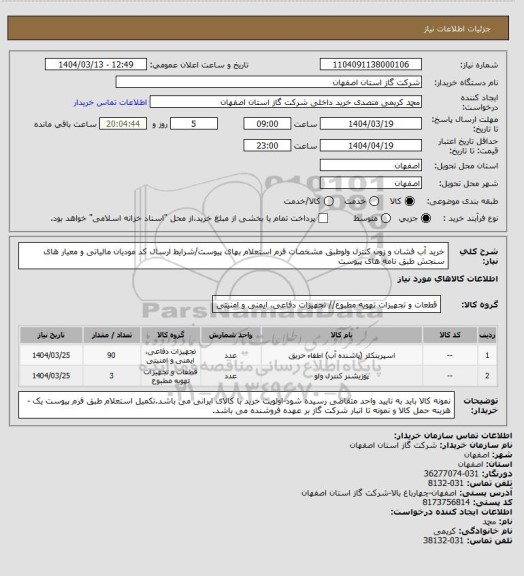Click the گروه کالا column header
The height and width of the screenshot is (576, 524).
coord(171,335)
